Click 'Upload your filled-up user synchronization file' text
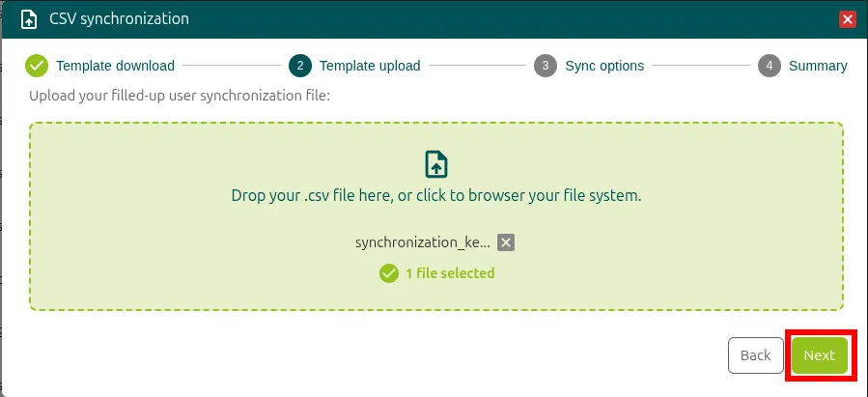The image size is (868, 397). click(x=180, y=96)
